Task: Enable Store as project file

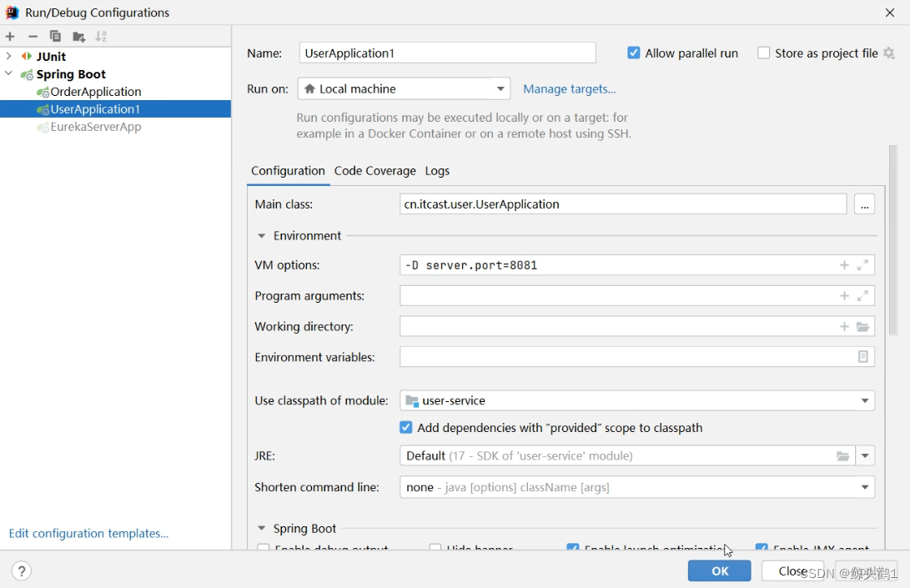Action: [x=763, y=53]
